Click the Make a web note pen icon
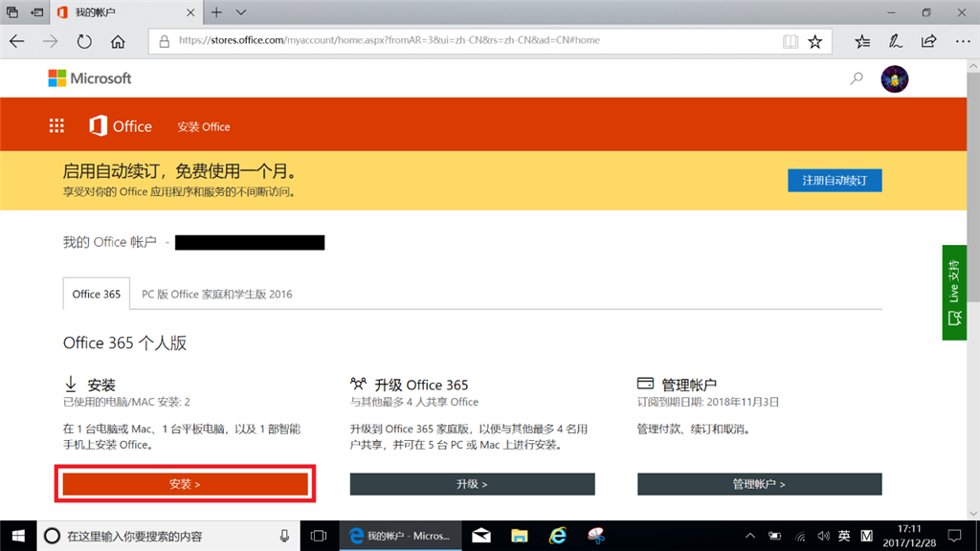Viewport: 980px width, 551px height. [896, 41]
